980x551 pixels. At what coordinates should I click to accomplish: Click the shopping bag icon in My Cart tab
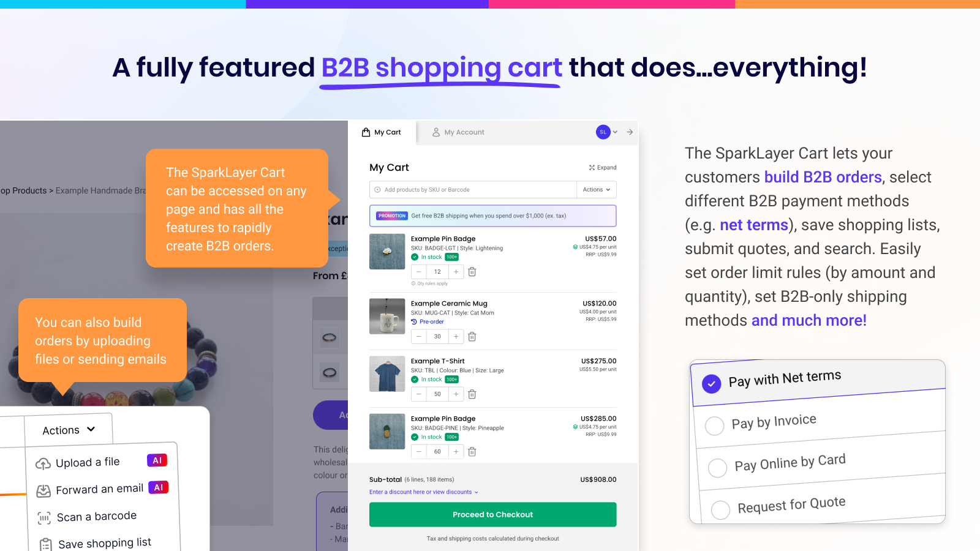tap(366, 132)
